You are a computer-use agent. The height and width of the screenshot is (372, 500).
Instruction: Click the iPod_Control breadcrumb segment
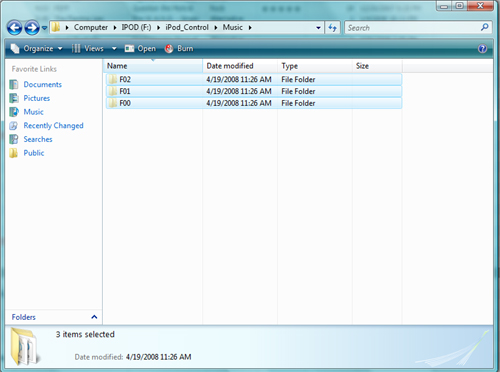tap(187, 27)
